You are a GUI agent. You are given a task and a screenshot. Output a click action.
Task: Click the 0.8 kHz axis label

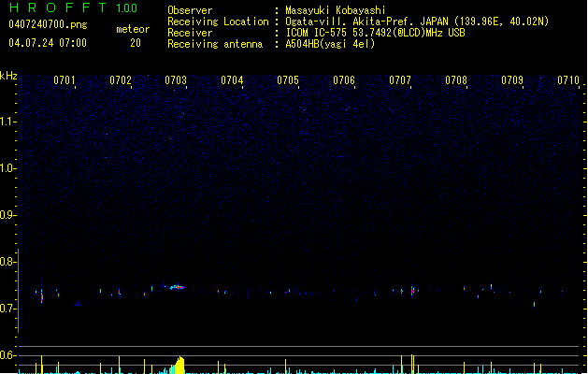coord(8,262)
